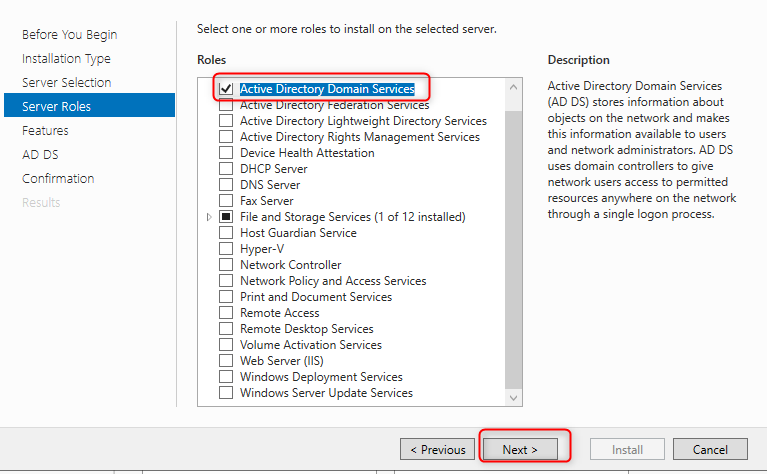
Task: Toggle File and Storage Services checkbox
Action: pyautogui.click(x=226, y=217)
